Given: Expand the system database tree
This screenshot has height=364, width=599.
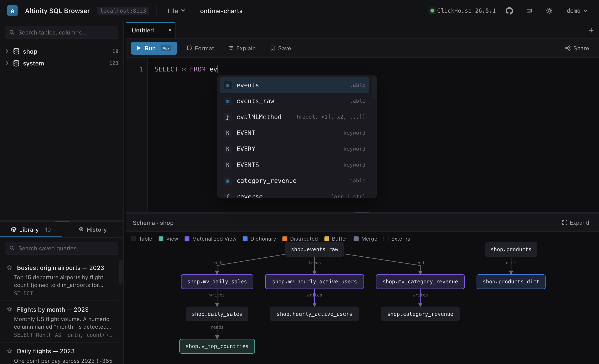Looking at the screenshot, I should tap(7, 63).
